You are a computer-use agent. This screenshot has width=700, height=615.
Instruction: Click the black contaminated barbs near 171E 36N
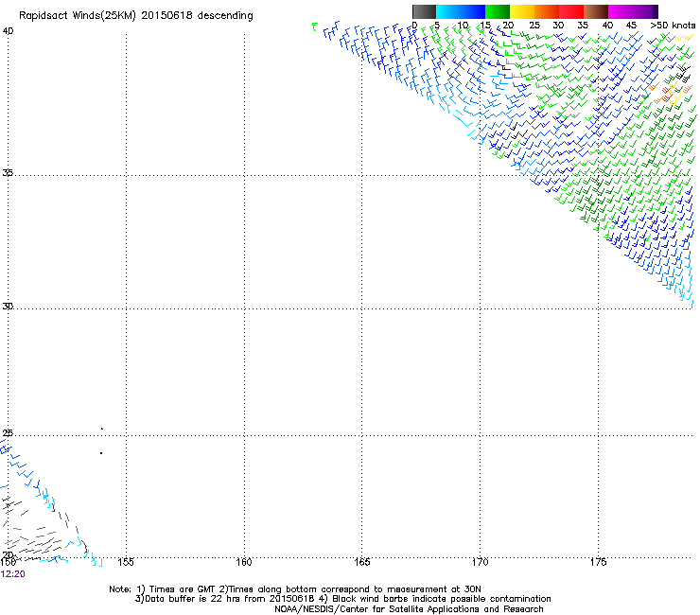coord(518,131)
